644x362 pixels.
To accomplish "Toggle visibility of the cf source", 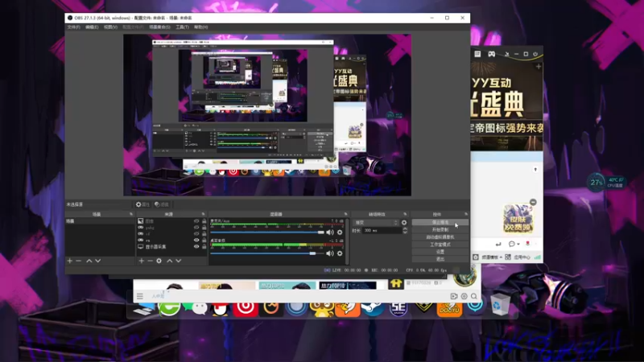I will pos(196,234).
